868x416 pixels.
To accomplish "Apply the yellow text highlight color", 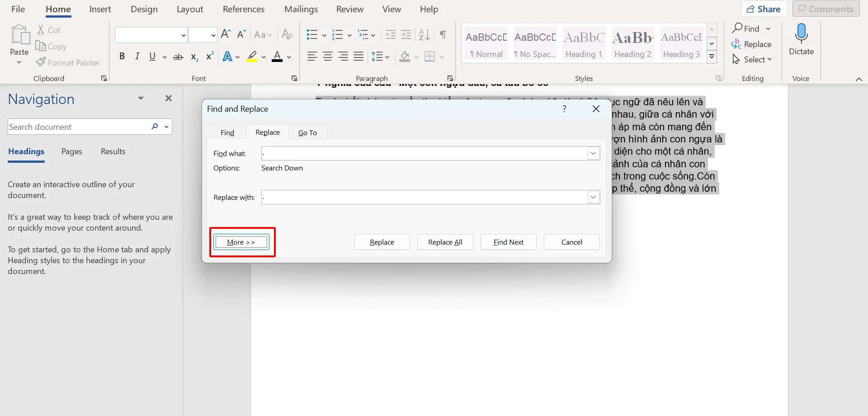I will (x=252, y=57).
